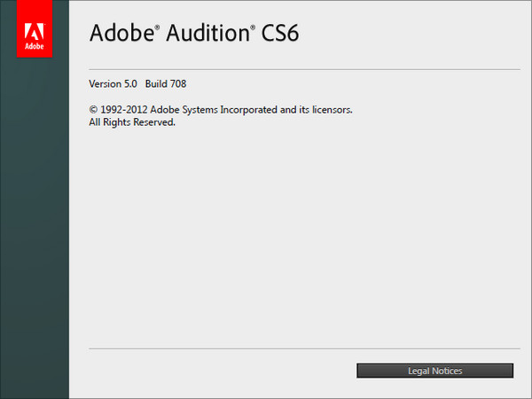The height and width of the screenshot is (399, 532).
Task: Click the "Adobe Audition CS6" title
Action: pyautogui.click(x=189, y=34)
